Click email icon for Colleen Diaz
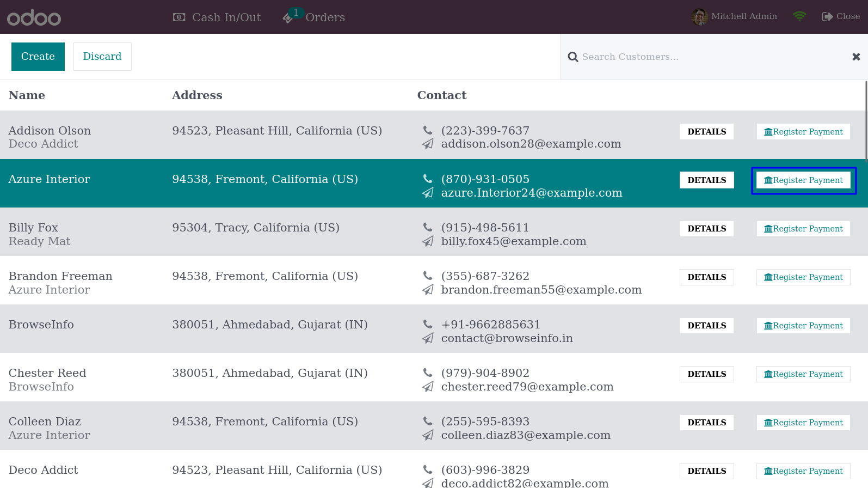Viewport: 868px width, 488px height. click(428, 435)
